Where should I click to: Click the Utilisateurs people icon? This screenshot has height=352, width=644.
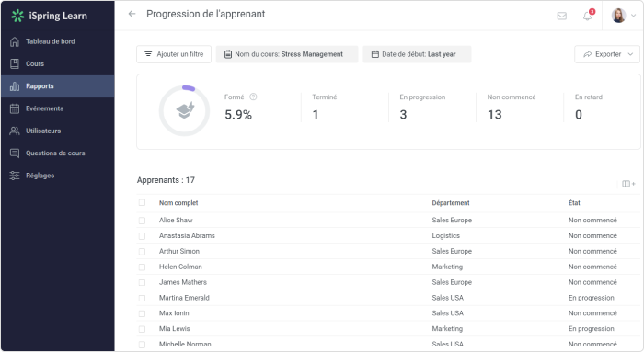[15, 131]
